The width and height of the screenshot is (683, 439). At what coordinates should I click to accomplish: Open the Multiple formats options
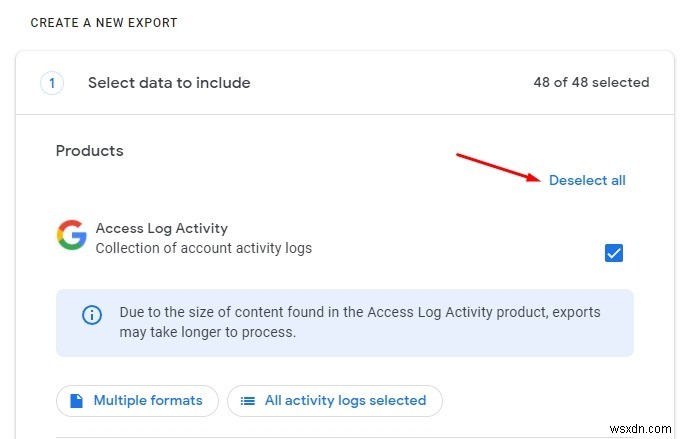tap(136, 401)
